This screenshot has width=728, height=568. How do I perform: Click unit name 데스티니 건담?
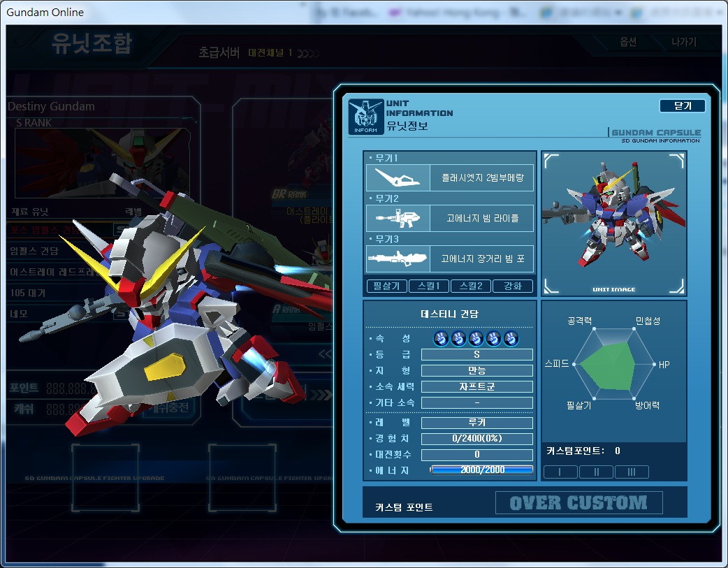point(449,314)
